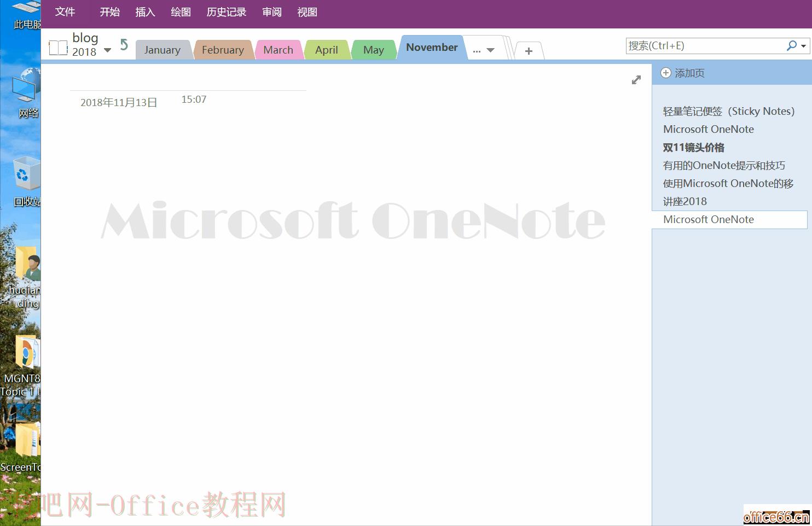This screenshot has height=526, width=812.
Task: Open the 历史记录 ribbon tab
Action: coord(226,11)
